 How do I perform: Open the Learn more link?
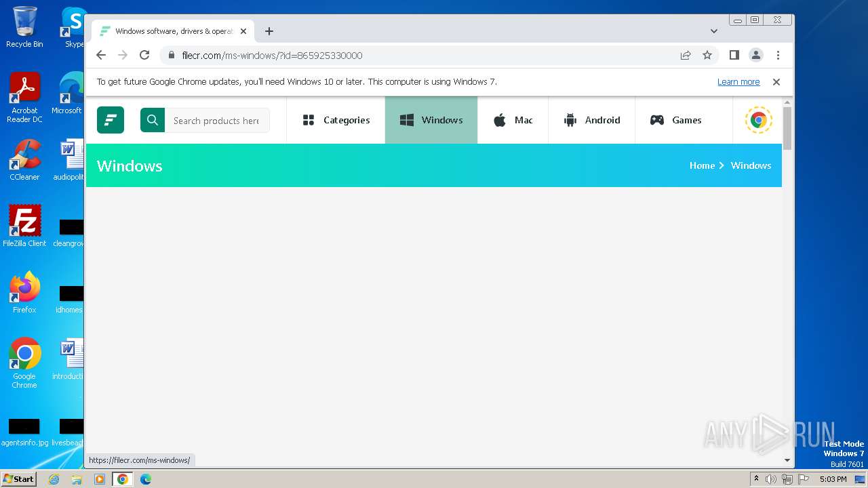click(738, 82)
